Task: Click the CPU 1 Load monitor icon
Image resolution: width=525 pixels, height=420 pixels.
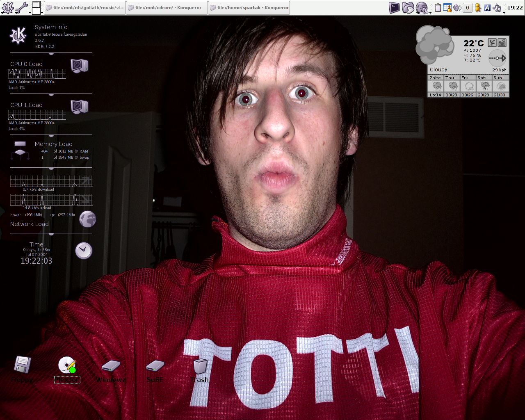Action: point(79,107)
